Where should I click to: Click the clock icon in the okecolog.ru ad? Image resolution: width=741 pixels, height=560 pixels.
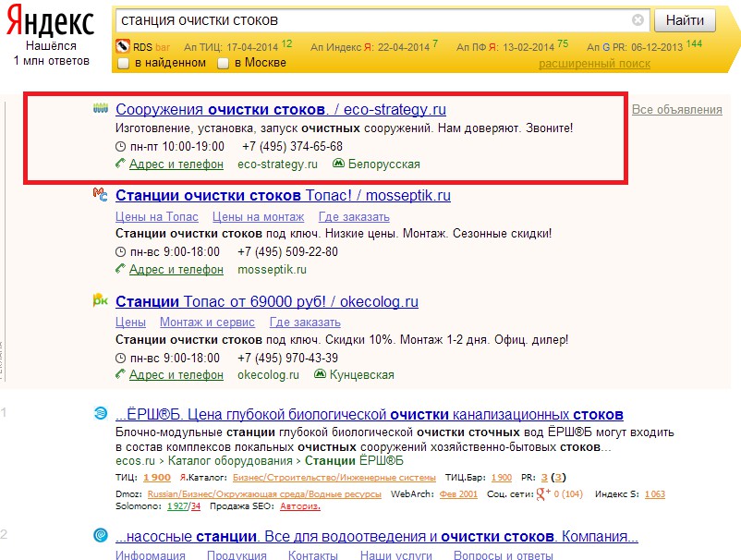click(x=120, y=359)
